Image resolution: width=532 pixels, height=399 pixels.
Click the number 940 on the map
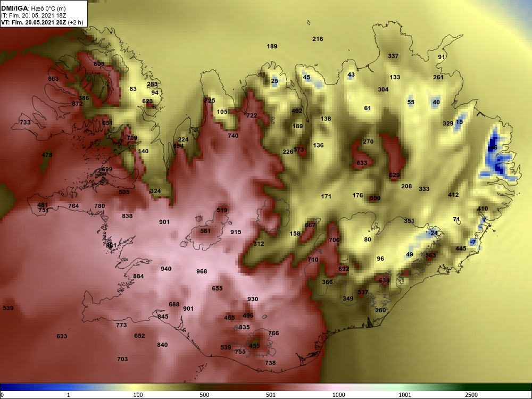[x=166, y=269]
